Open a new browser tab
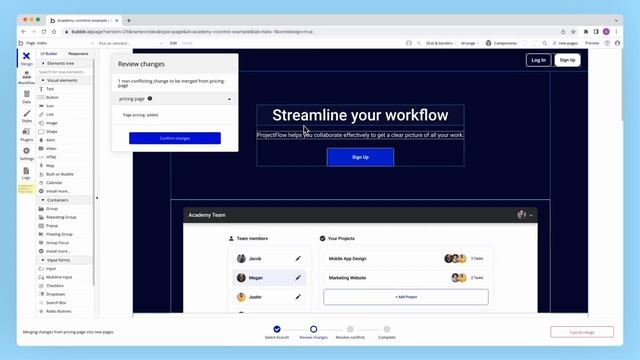 pos(129,20)
